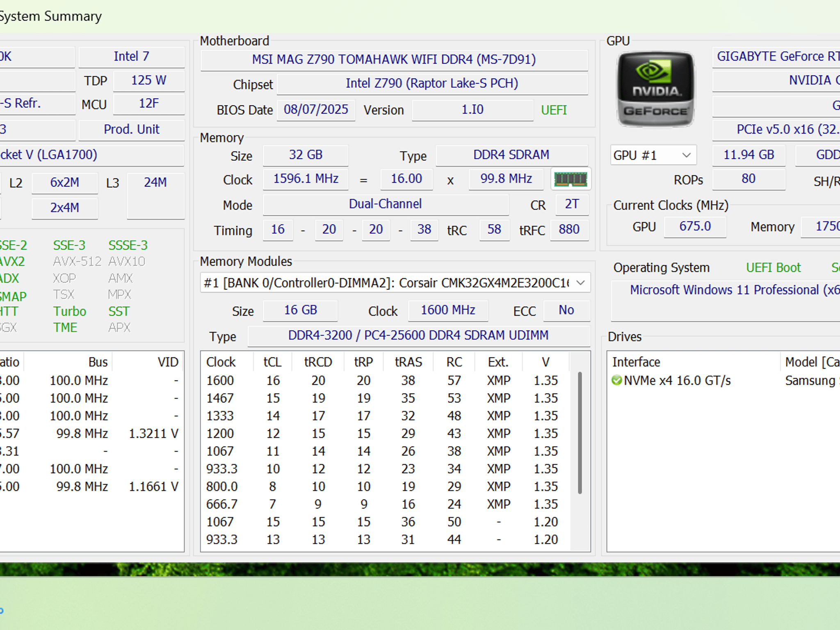
Task: Click the Turbo feature label
Action: tap(70, 311)
